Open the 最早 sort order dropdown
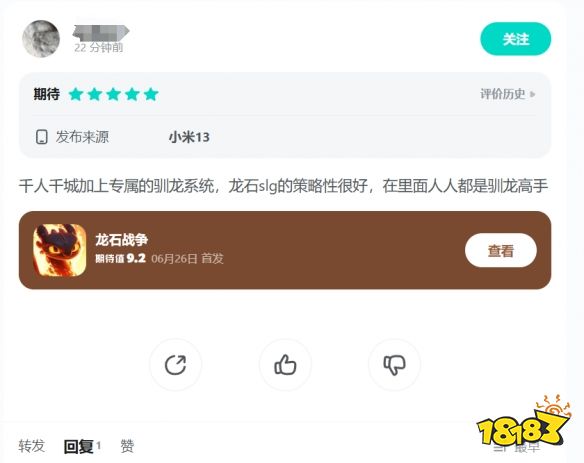The width and height of the screenshot is (584, 463). pos(518,448)
